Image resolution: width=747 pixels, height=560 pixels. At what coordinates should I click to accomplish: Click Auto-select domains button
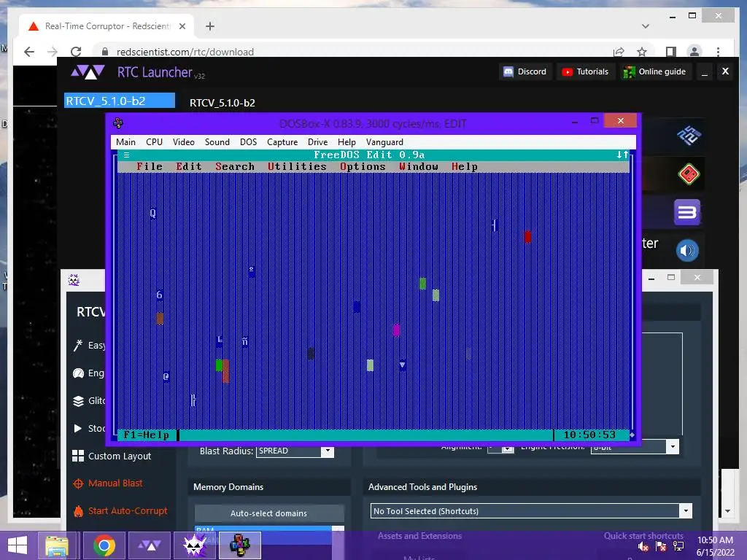[x=269, y=513]
